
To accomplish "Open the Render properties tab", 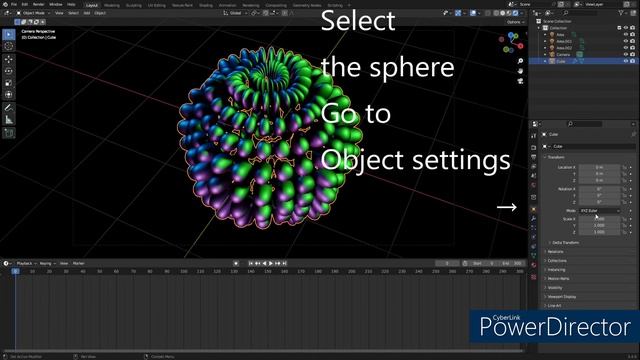I will pyautogui.click(x=533, y=147).
